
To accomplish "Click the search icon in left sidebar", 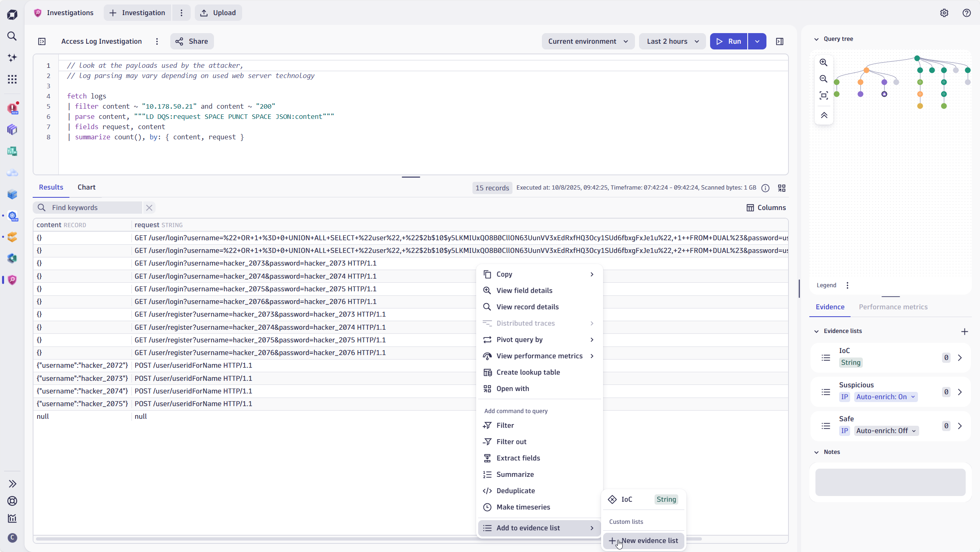I will [12, 36].
